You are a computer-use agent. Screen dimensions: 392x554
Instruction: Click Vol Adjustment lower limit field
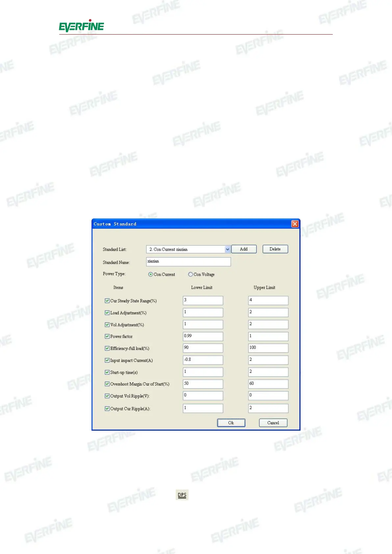pos(203,324)
